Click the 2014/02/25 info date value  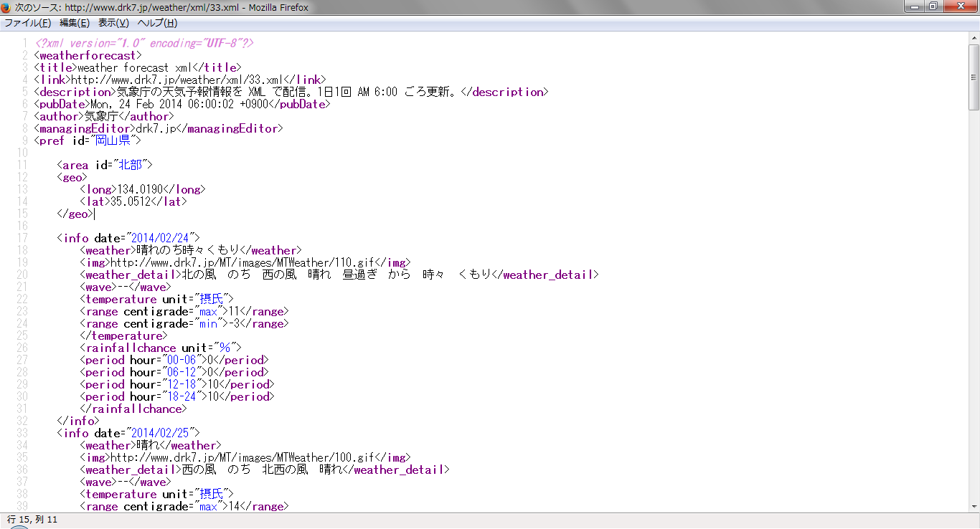tap(162, 433)
